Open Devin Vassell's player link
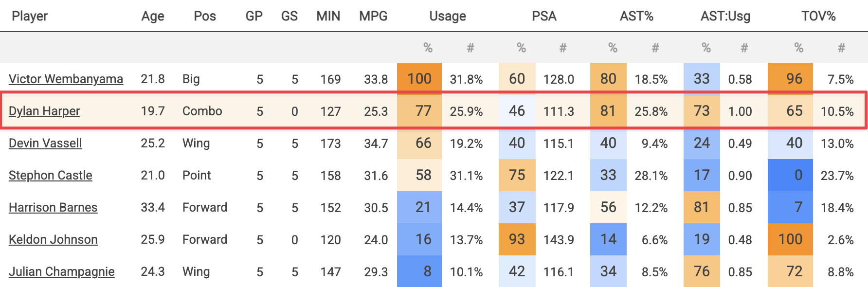The width and height of the screenshot is (868, 287). coord(45,143)
